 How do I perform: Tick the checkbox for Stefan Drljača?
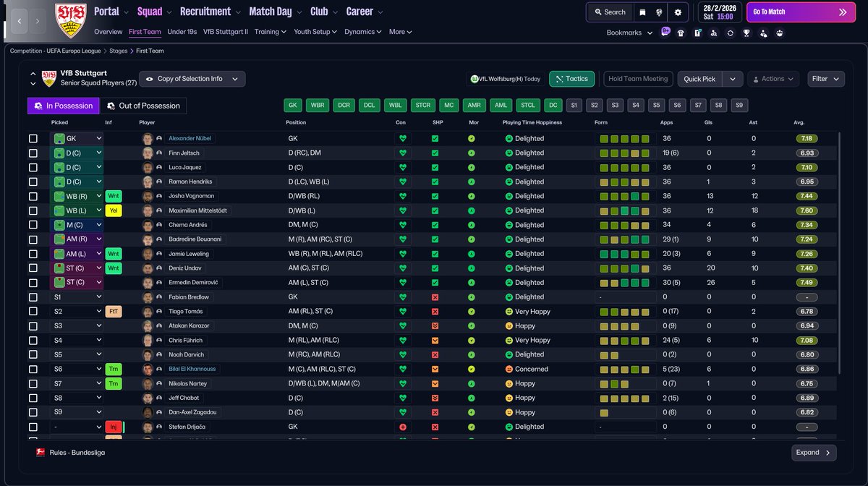point(33,427)
